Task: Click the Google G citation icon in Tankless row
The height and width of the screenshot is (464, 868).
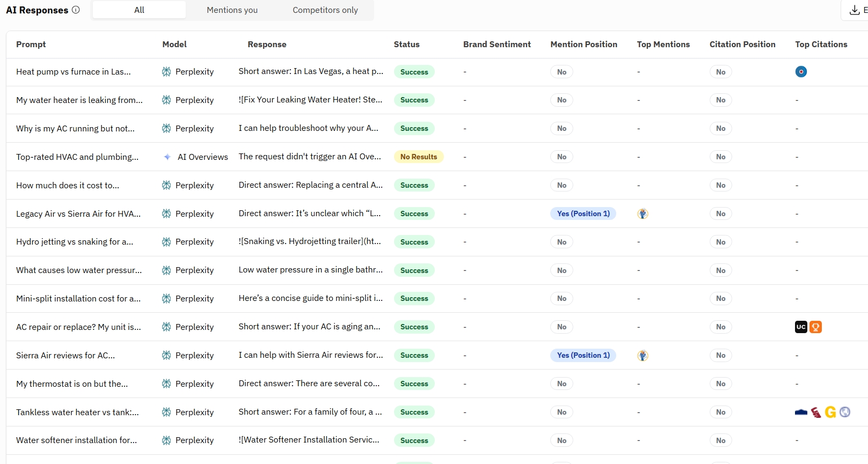Action: point(830,412)
